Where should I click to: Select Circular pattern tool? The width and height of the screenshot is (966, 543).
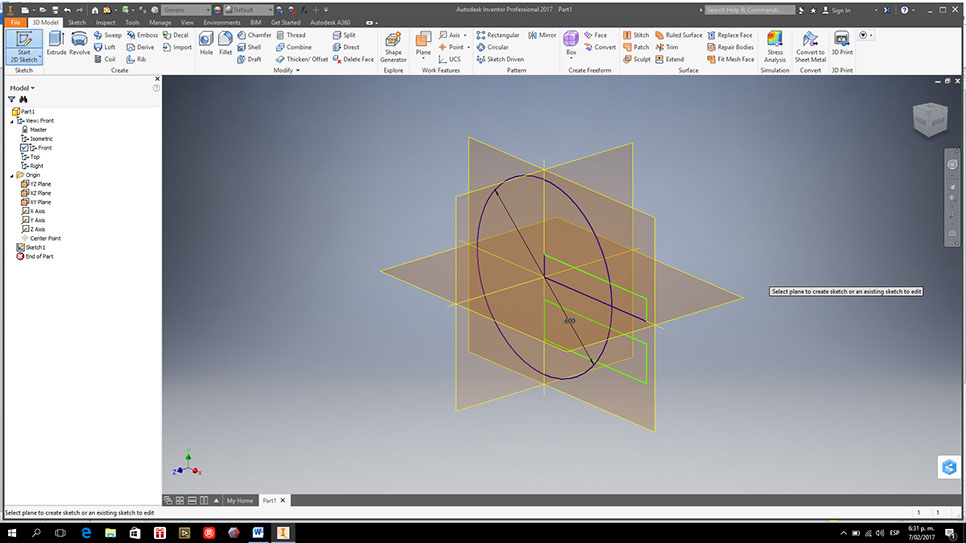pyautogui.click(x=493, y=47)
